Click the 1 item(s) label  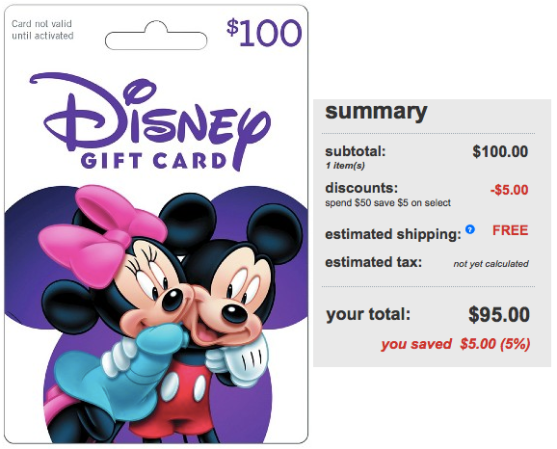point(345,166)
